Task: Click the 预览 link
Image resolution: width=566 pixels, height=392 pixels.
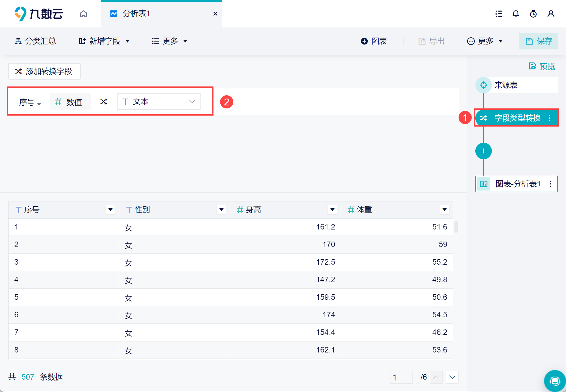Action: point(547,66)
